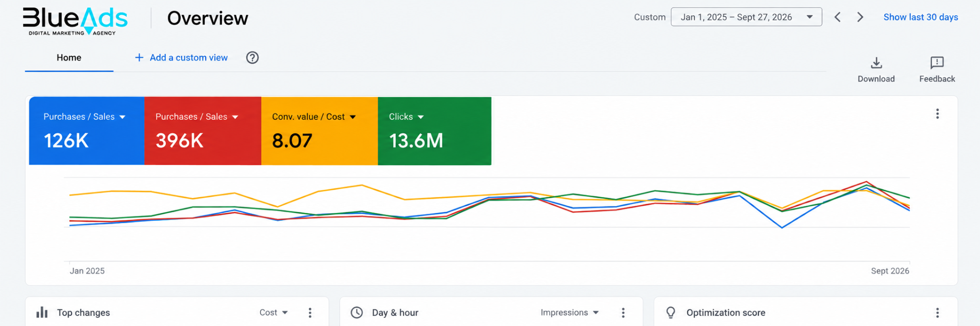Click the help question mark icon
Screen dimensions: 980x326
(x=252, y=58)
